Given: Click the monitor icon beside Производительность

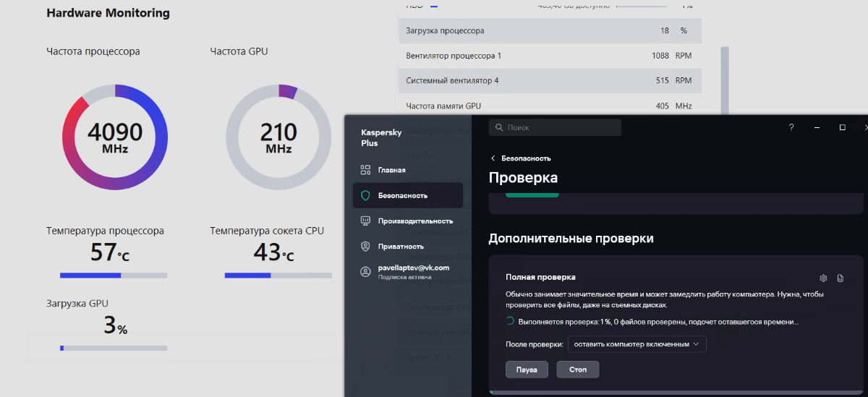Looking at the screenshot, I should pos(365,221).
